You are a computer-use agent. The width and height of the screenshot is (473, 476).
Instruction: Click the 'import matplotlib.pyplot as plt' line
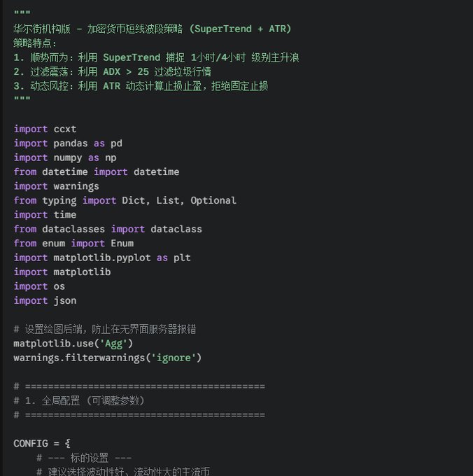coord(102,258)
